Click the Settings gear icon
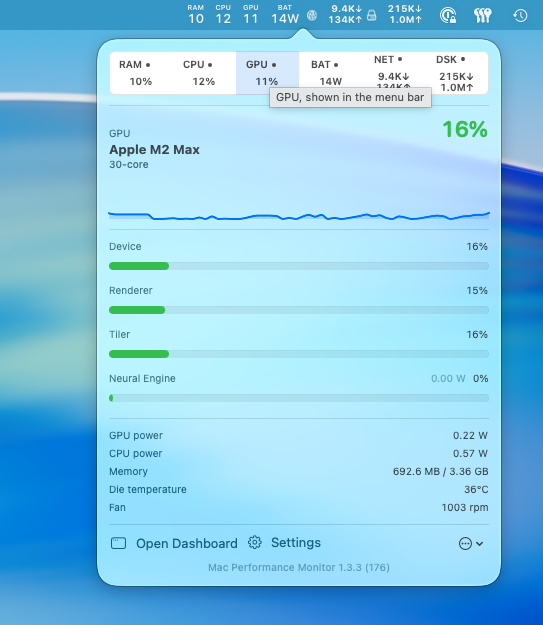Viewport: 543px width, 625px height. [255, 542]
